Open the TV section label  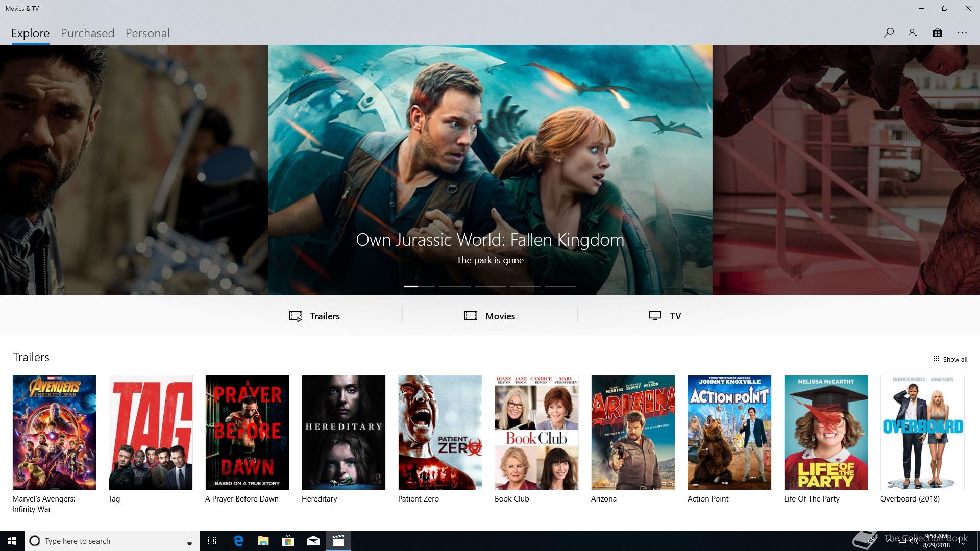coord(675,316)
